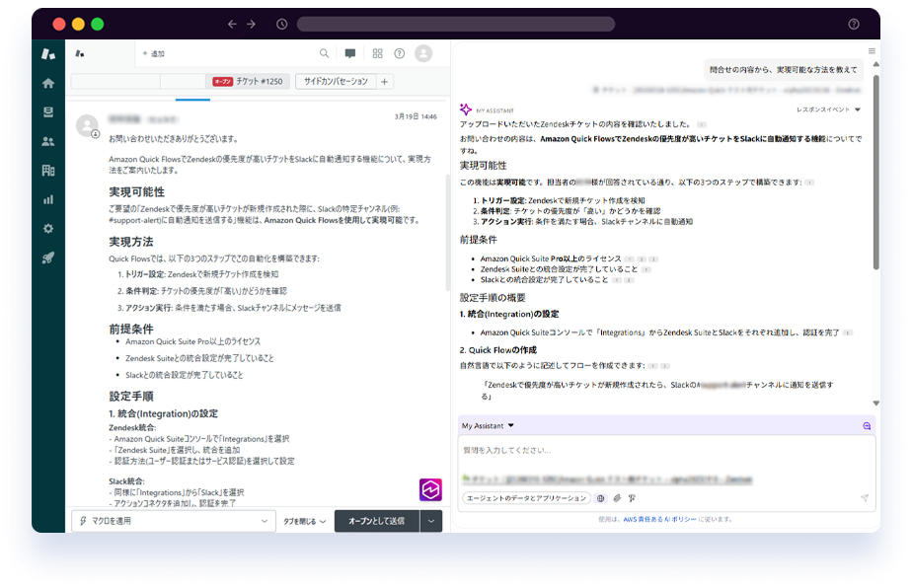Open Admin gear icon in Zendesk sidebar
This screenshot has width=912, height=588.
pos(47,228)
